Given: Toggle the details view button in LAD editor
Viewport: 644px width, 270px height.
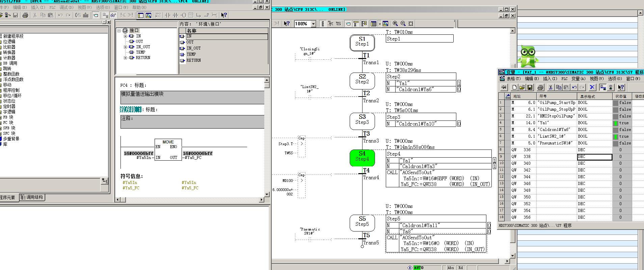Looking at the screenshot, I should 149,15.
